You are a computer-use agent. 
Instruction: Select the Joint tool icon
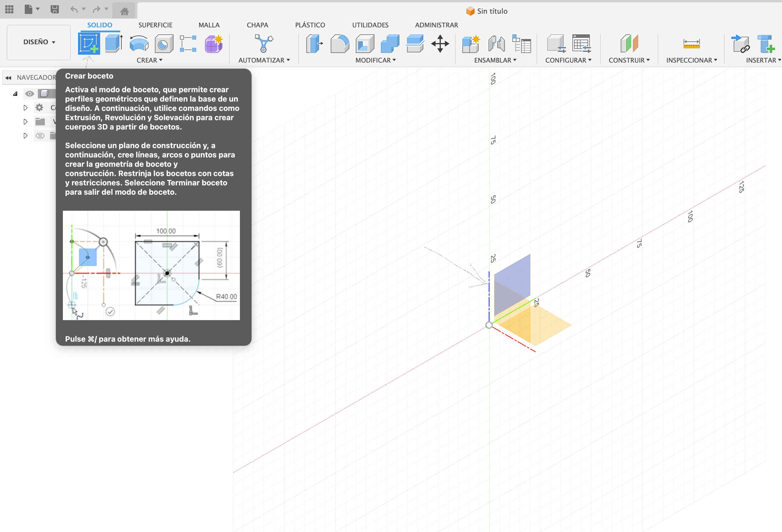coord(496,44)
